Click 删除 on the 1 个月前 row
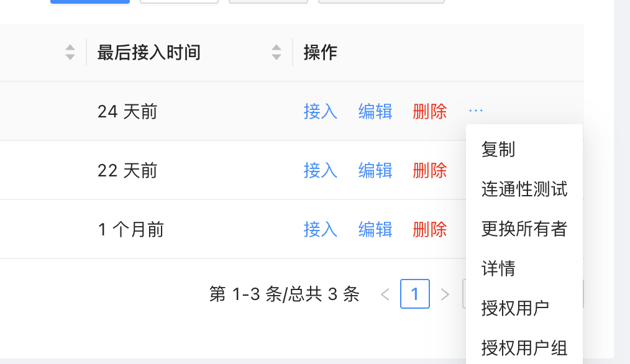 (x=430, y=229)
